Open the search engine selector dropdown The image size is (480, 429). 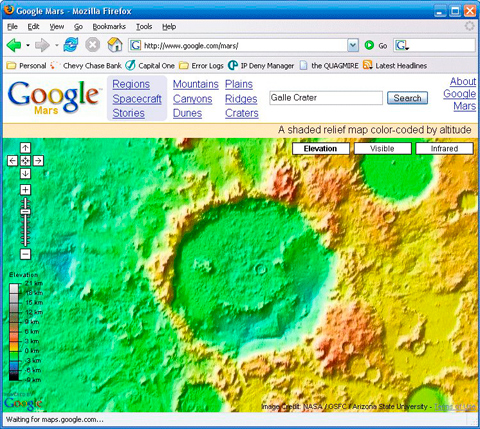point(402,45)
